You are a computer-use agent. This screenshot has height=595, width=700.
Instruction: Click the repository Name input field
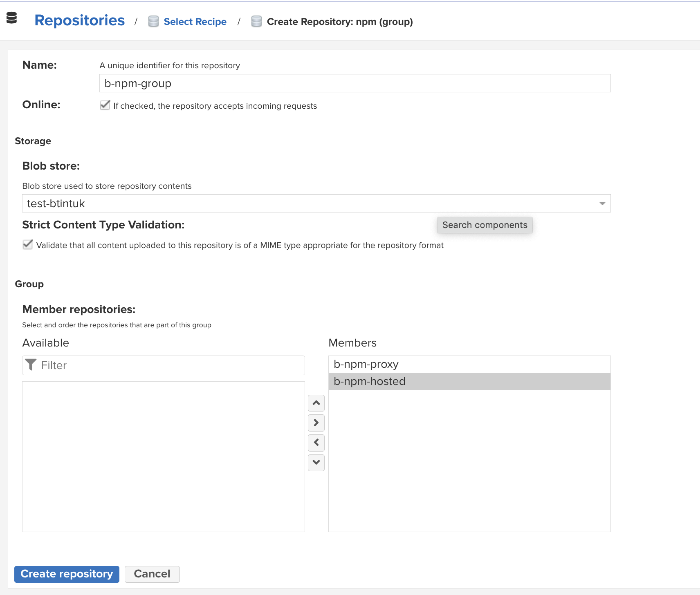[354, 83]
